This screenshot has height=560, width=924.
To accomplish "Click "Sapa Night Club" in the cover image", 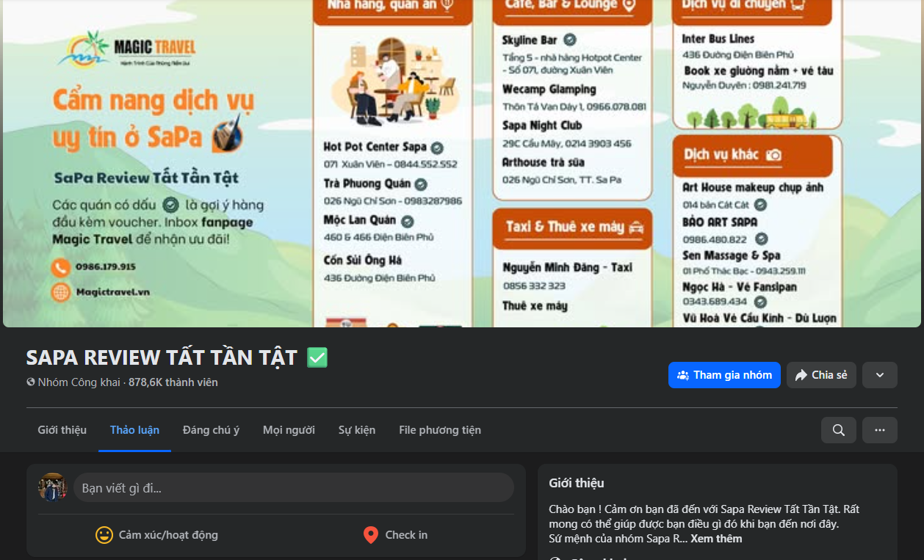I will (x=542, y=126).
